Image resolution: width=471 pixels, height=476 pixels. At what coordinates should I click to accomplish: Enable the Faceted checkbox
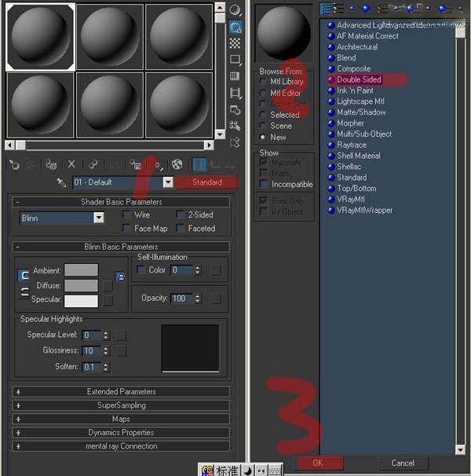pos(181,229)
